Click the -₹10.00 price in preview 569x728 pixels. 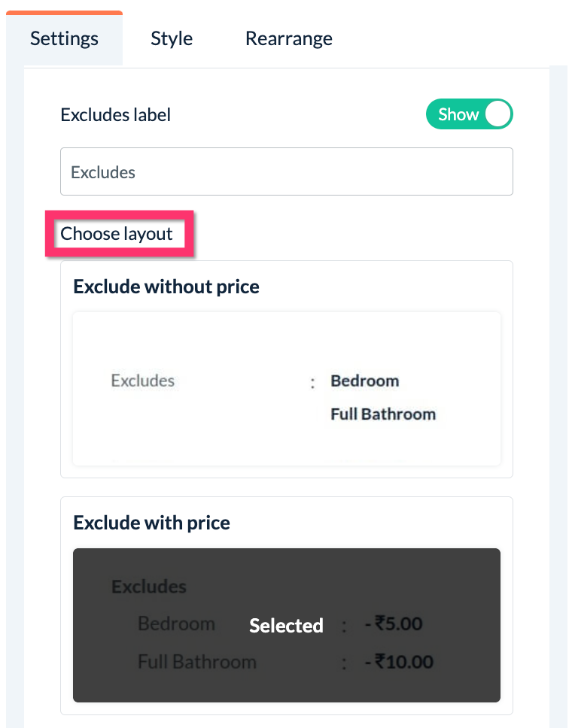(397, 663)
